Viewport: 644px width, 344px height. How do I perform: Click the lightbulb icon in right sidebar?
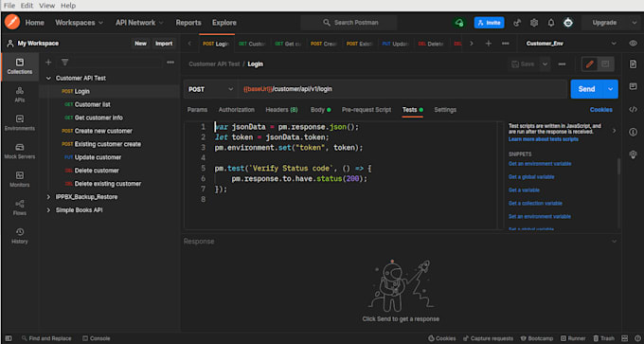633,154
